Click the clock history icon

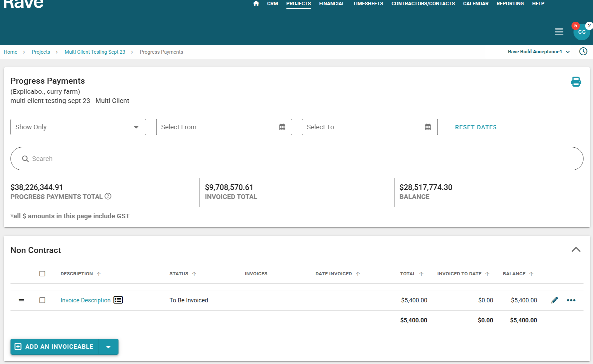pyautogui.click(x=583, y=52)
